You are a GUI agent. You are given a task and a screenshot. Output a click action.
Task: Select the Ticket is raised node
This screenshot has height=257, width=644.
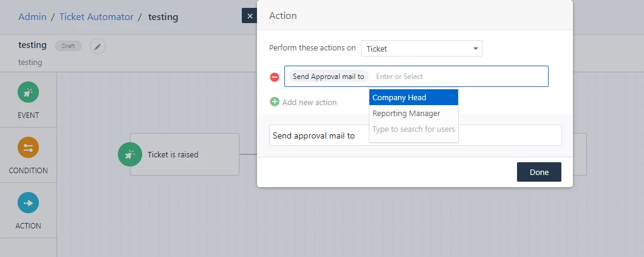[185, 154]
